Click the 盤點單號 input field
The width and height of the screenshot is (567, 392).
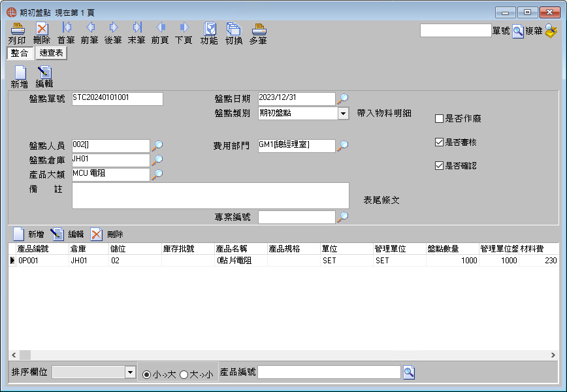point(118,99)
